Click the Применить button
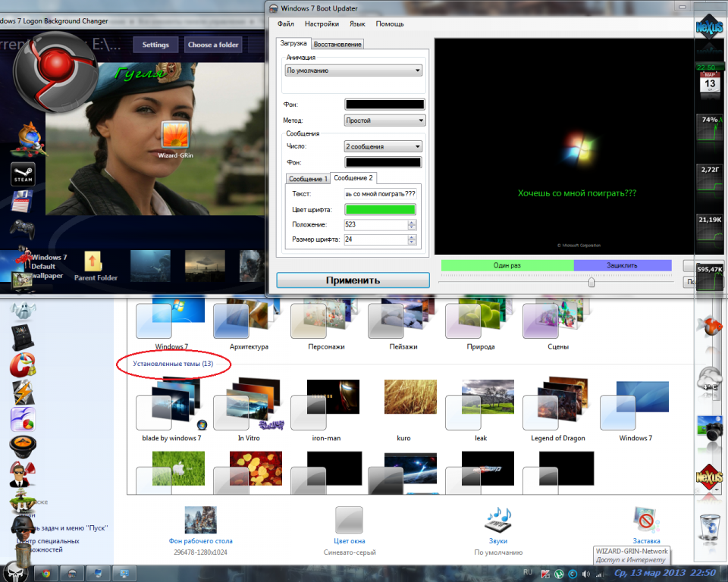Screen dimensions: 728x582 [352, 280]
